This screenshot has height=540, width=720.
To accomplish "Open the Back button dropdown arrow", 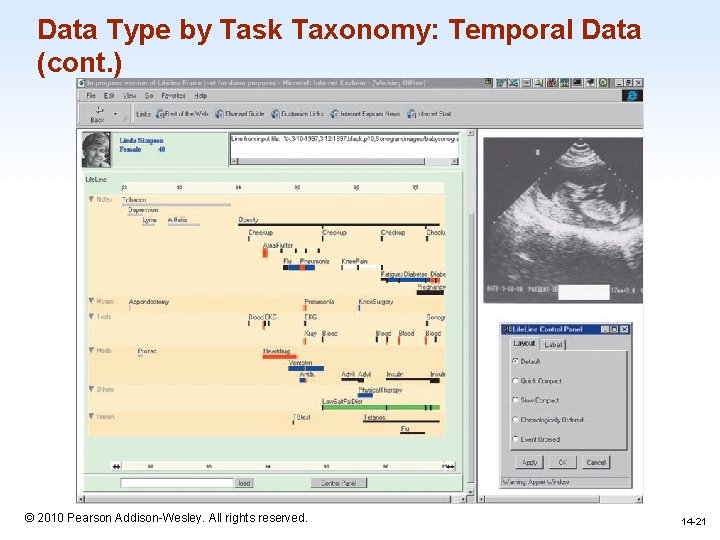I will pyautogui.click(x=116, y=114).
